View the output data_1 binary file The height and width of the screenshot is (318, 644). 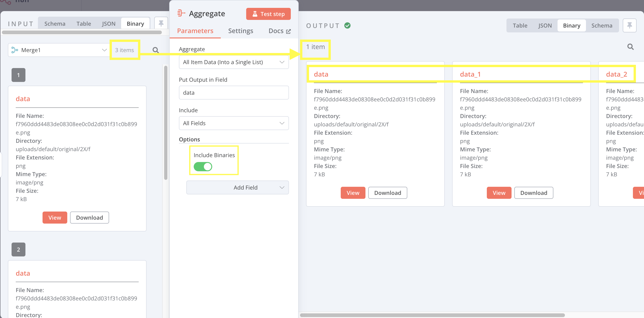pos(499,193)
